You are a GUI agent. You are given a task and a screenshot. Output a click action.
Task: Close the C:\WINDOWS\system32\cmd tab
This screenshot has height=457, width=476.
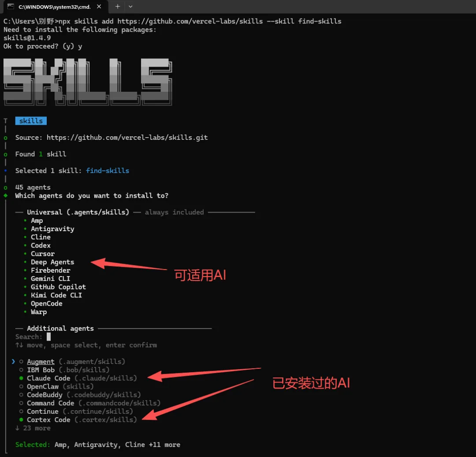[99, 6]
